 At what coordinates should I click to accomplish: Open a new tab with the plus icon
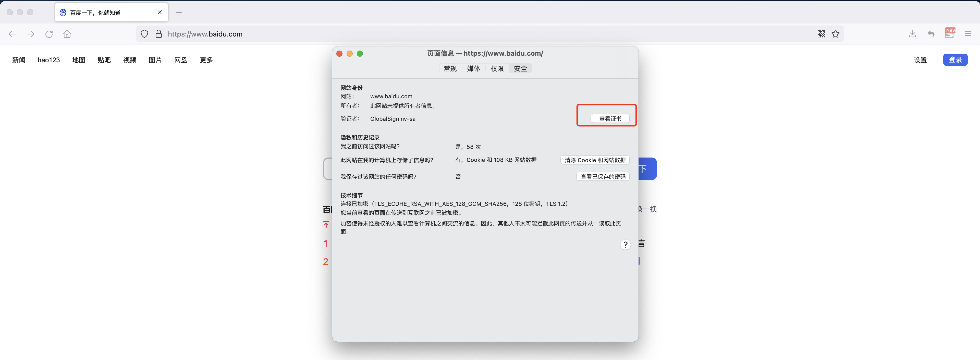(179, 13)
